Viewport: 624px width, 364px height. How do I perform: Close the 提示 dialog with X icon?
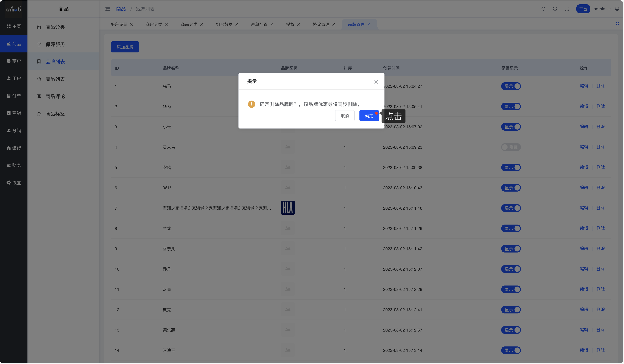[x=376, y=82]
